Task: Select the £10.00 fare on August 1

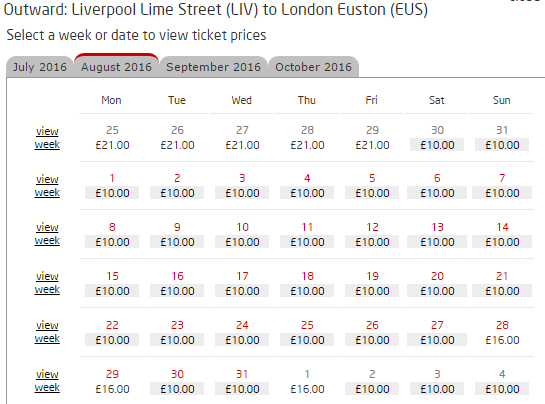Action: coord(112,193)
